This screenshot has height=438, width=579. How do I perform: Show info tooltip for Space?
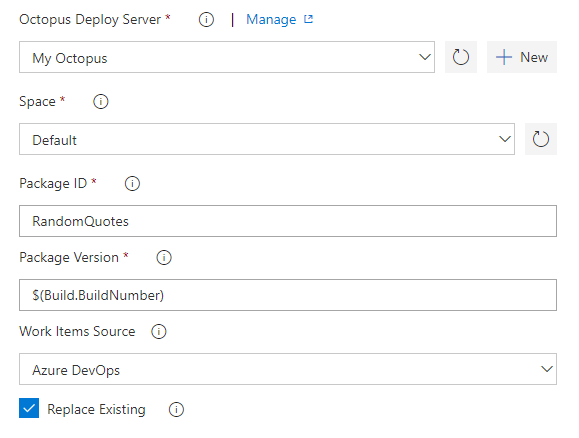coord(100,102)
